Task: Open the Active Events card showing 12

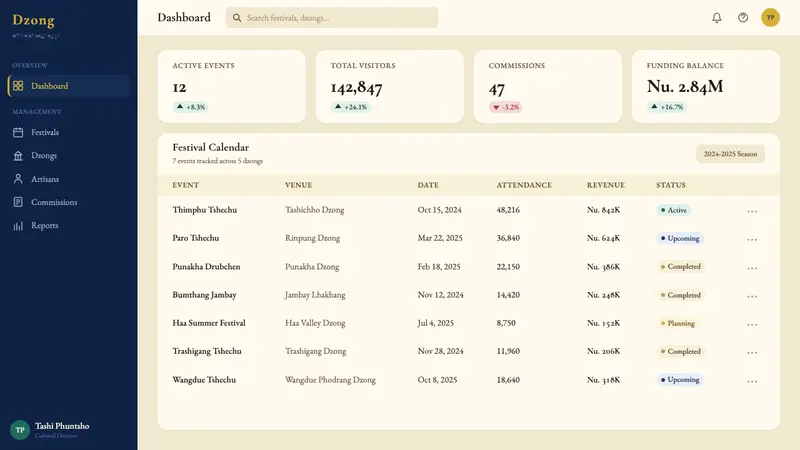Action: tap(232, 86)
